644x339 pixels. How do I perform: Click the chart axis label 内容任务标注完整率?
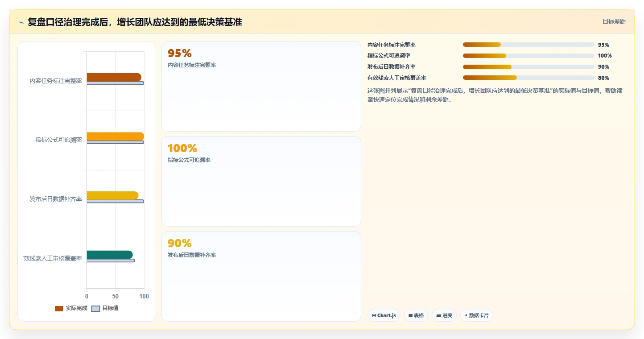(56, 81)
